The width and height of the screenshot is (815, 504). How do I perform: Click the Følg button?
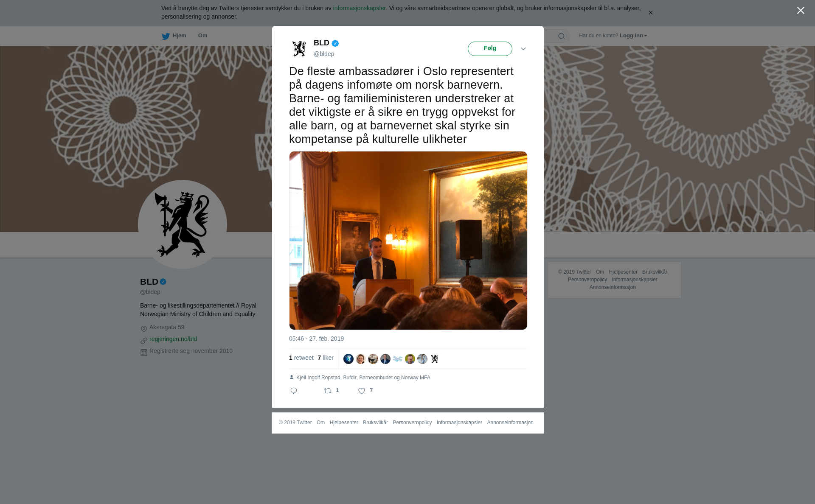click(x=490, y=49)
